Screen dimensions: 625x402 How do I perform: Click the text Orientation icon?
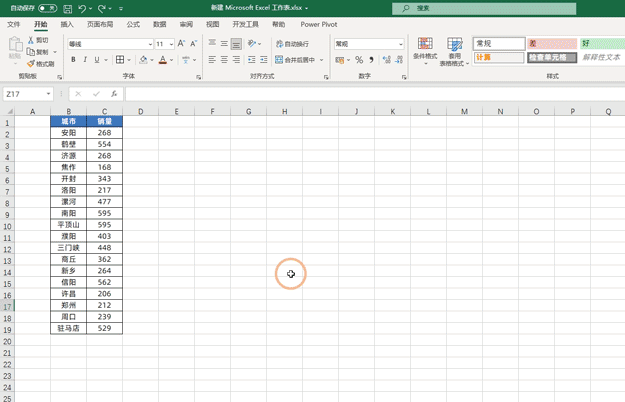(252, 43)
